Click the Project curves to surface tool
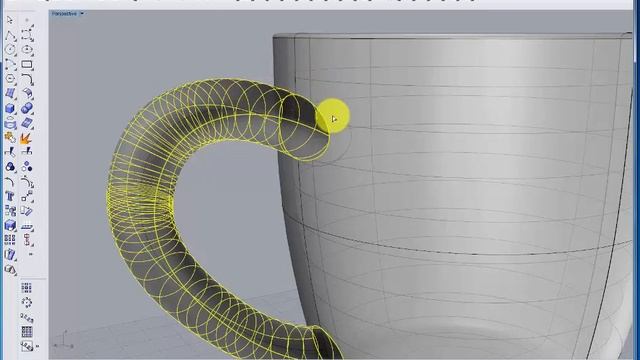 [x=10, y=123]
